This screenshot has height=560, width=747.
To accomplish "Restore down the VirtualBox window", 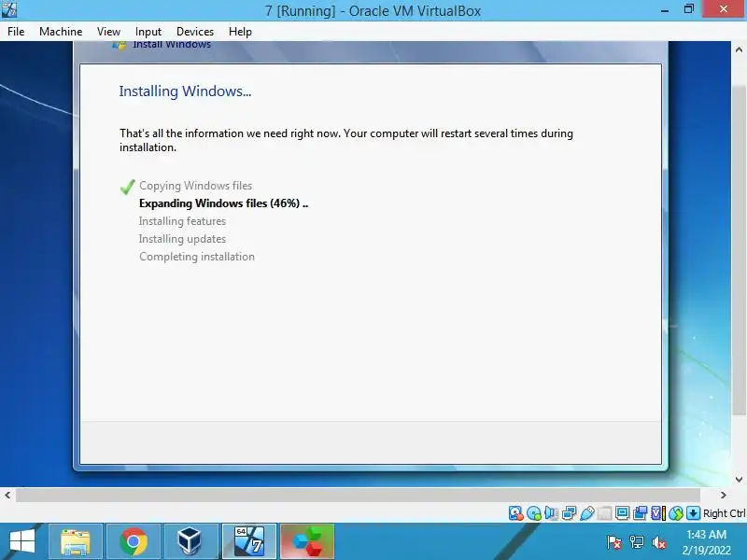I will click(x=689, y=9).
